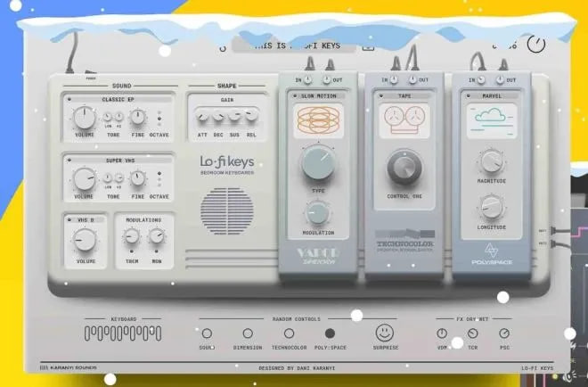Open the Gain shape selector
Image resolution: width=588 pixels, height=387 pixels.
[x=227, y=100]
